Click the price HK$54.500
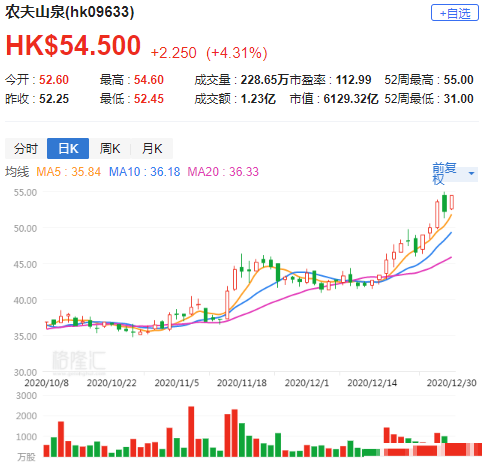The width and height of the screenshot is (485, 470). (73, 45)
